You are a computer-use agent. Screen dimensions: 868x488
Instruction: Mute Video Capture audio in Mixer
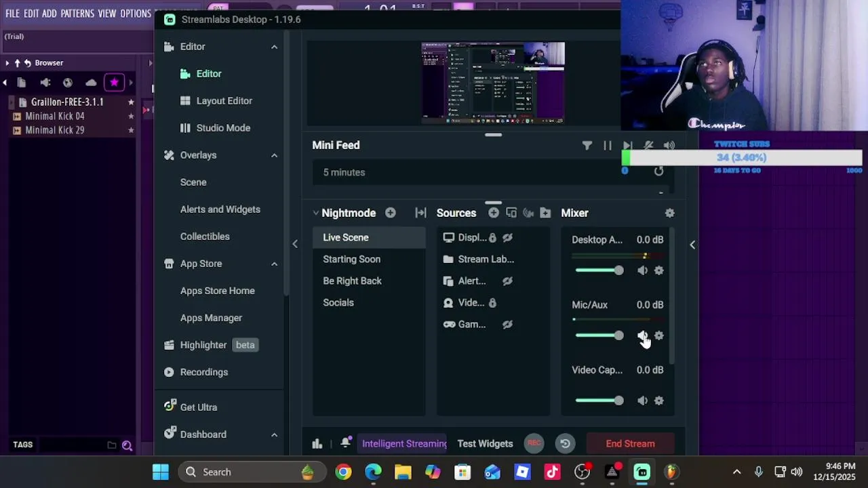tap(642, 401)
